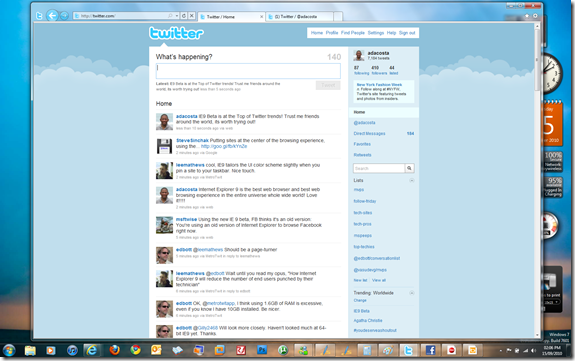Open Firefox from the taskbar

tap(114, 350)
